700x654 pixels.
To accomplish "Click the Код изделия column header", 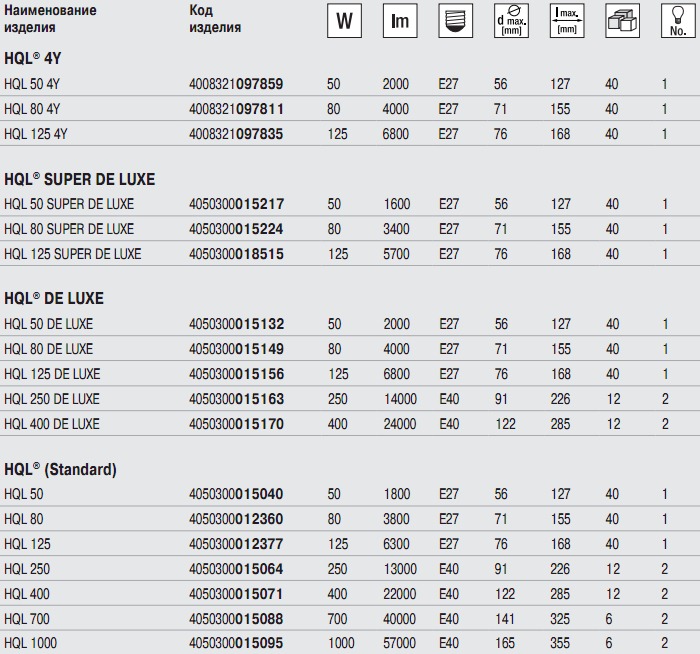I will [215, 19].
